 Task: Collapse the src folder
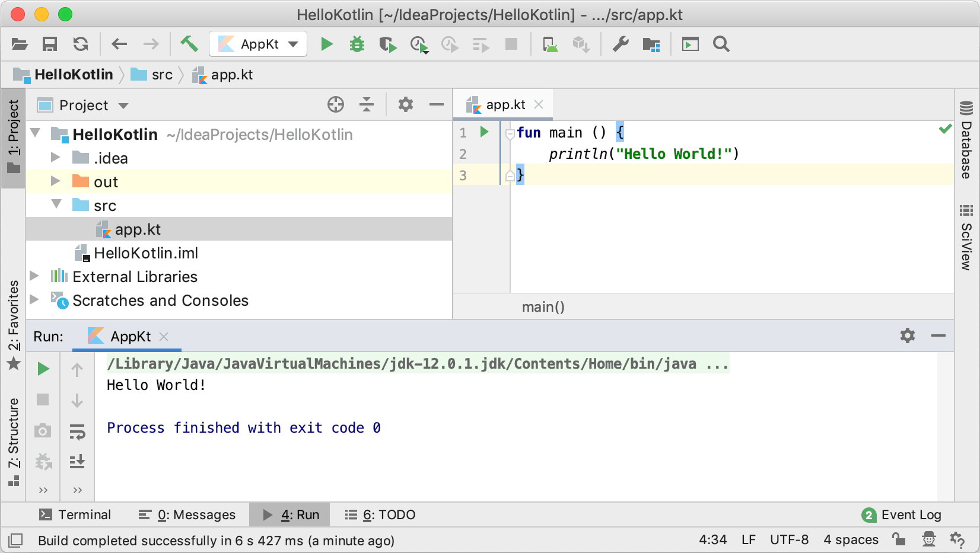(x=57, y=204)
